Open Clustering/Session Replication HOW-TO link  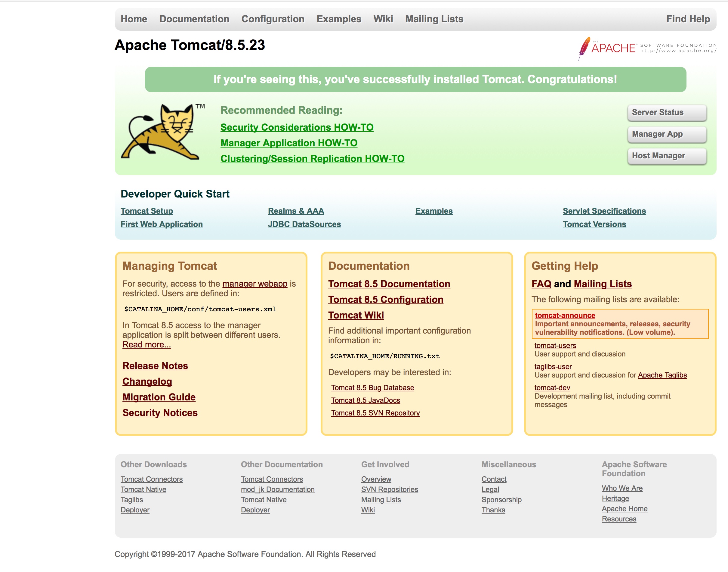[x=313, y=159]
